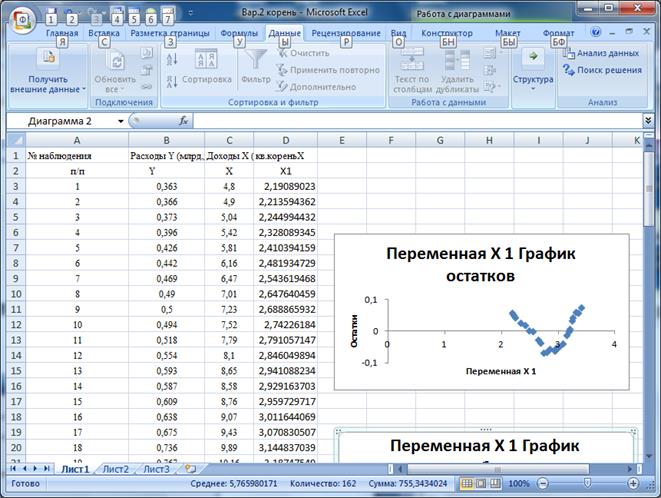Screen dimensions: 661x498
Task: Sort descending with the Я-А arrow icon
Action: pyautogui.click(x=172, y=81)
